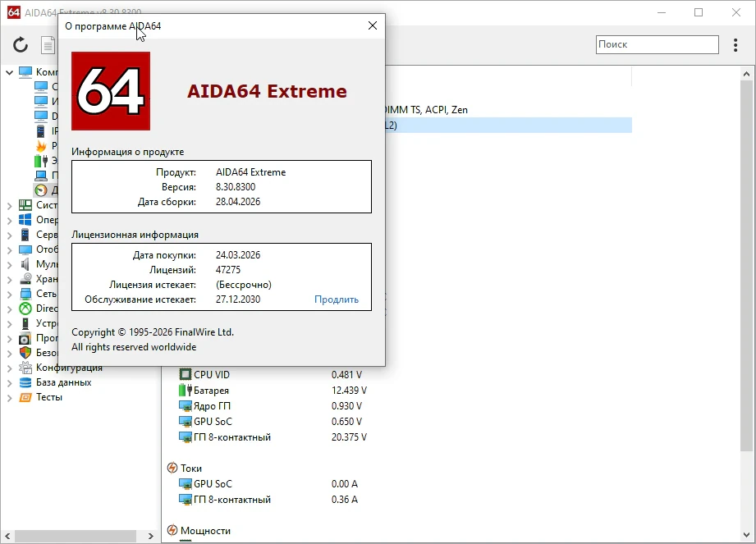The image size is (756, 544).
Task: Expand the Операционная система node
Action: click(x=9, y=220)
